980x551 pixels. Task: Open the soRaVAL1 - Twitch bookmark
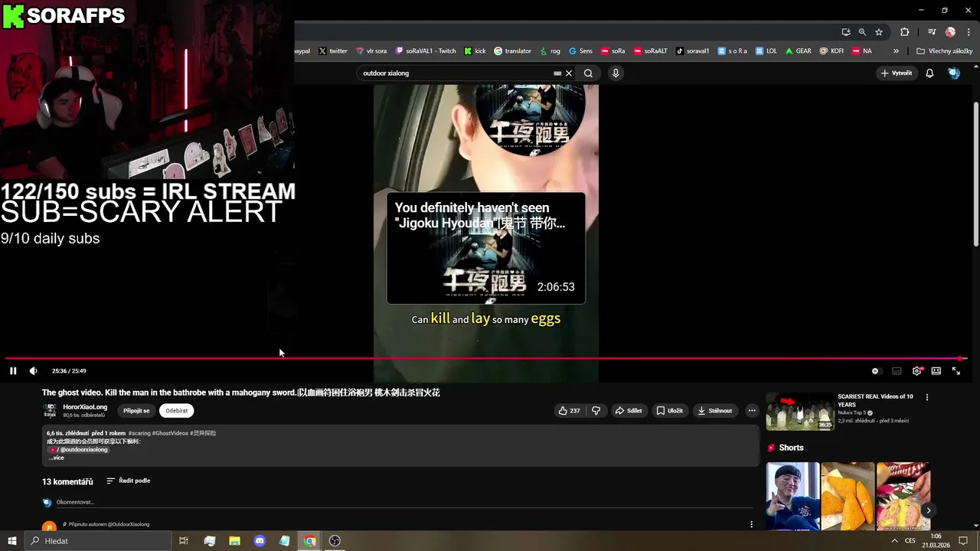[425, 51]
